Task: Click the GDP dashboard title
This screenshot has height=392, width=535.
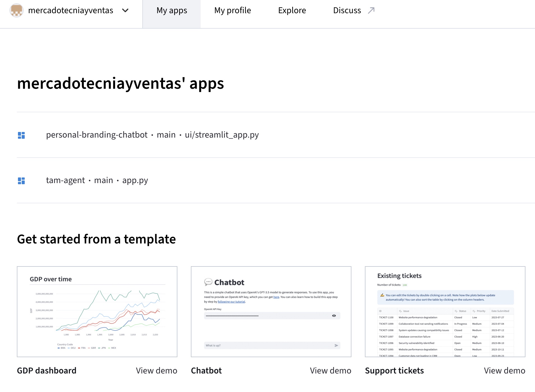Action: point(47,371)
